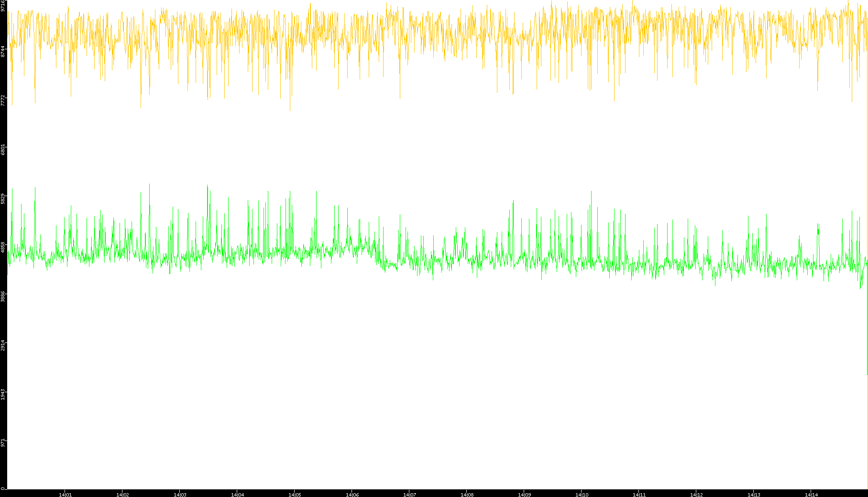
Task: Select the 5829 vertical axis label
Action: (x=3, y=199)
